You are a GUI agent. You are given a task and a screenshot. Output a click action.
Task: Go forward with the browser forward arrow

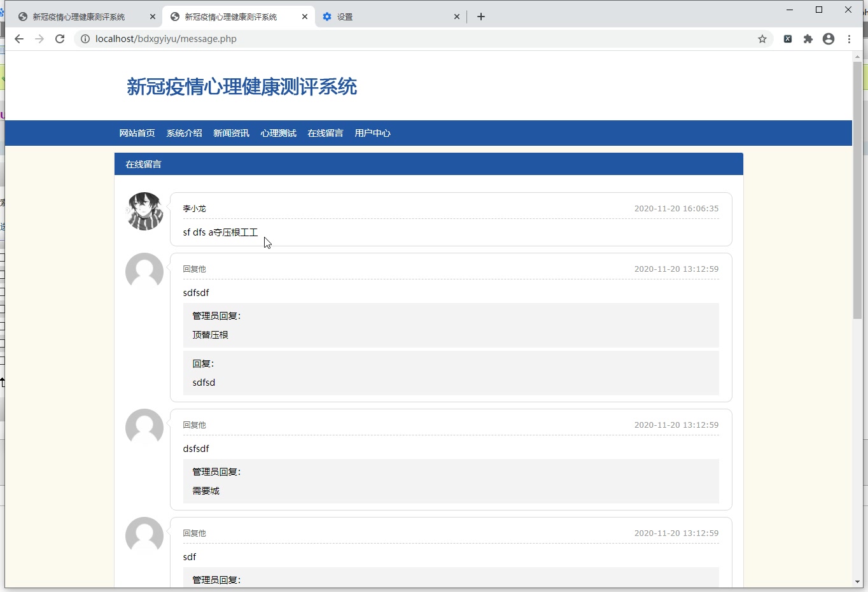pyautogui.click(x=39, y=39)
